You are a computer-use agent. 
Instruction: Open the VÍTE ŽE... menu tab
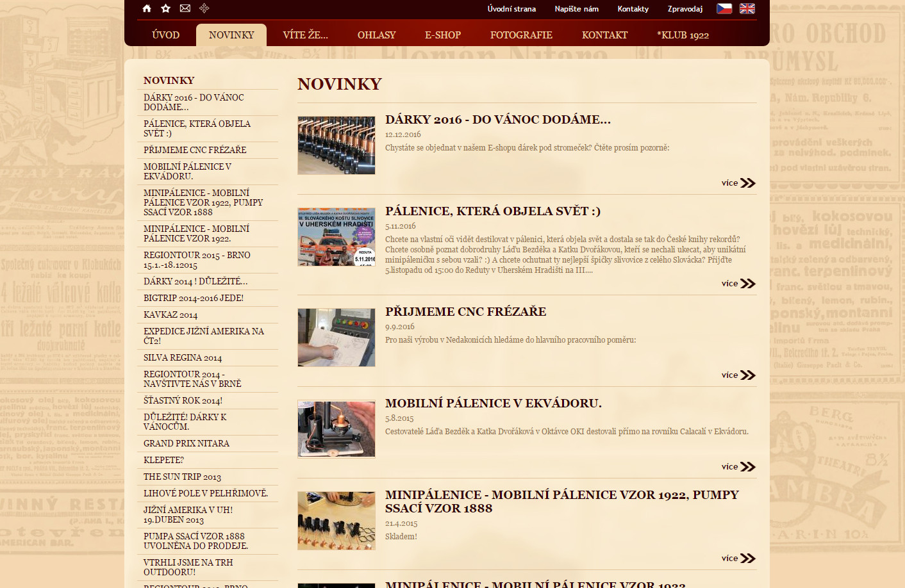(306, 35)
